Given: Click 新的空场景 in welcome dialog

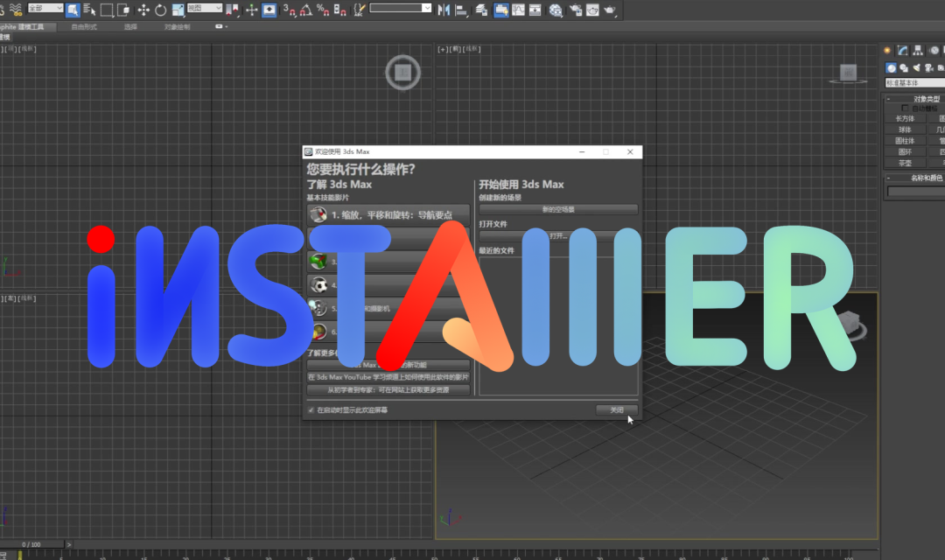Looking at the screenshot, I should (558, 210).
